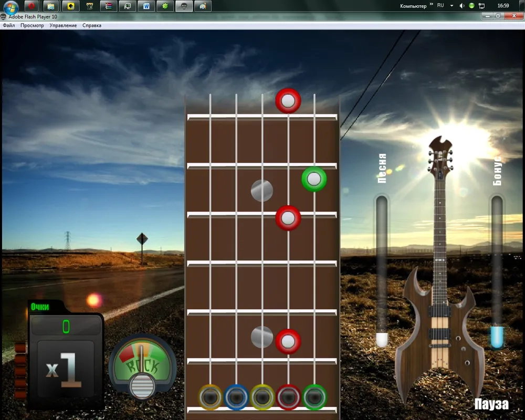This screenshot has width=525, height=420.
Task: Click the Песня song progress bar
Action: click(382, 270)
